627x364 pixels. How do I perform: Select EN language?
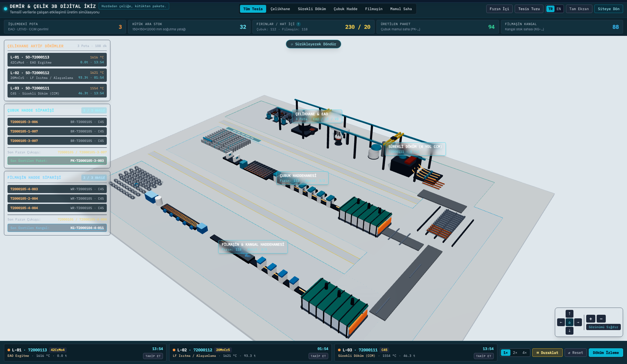559,9
